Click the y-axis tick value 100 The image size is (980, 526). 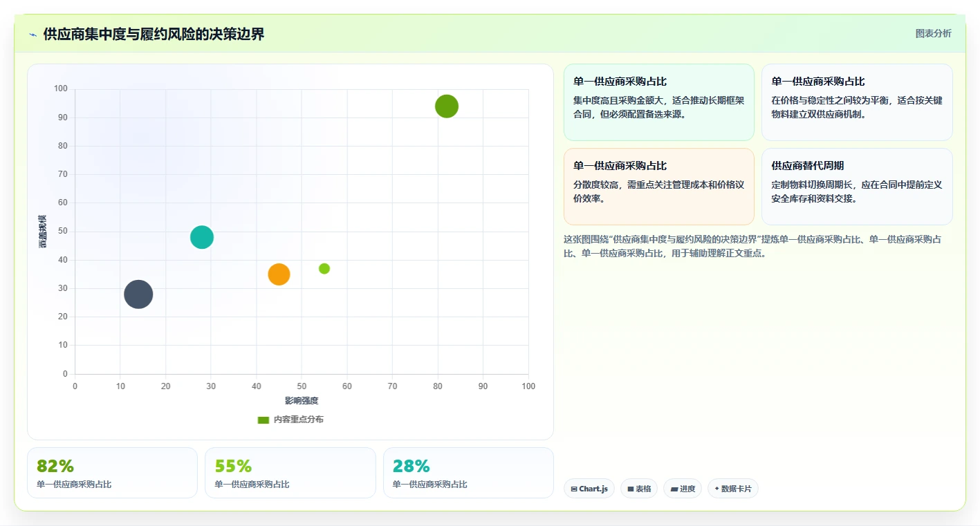[61, 88]
